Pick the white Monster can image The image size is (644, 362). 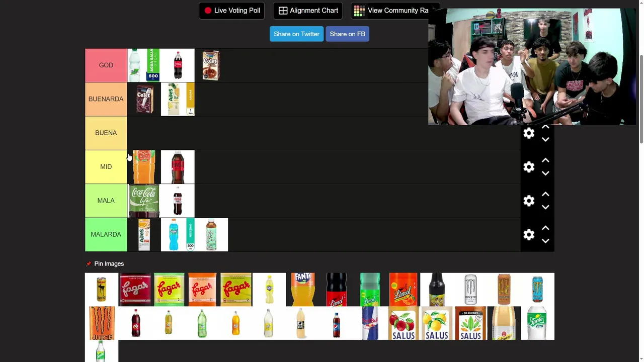pyautogui.click(x=470, y=290)
